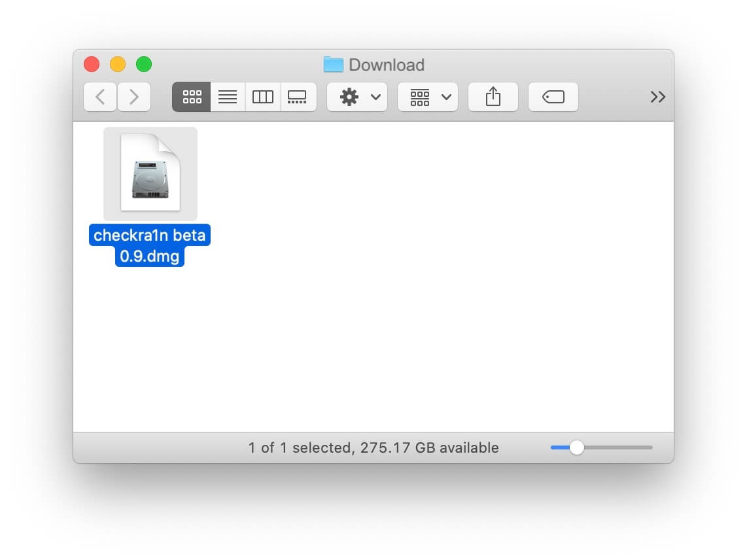Open the item grouping dropdown
Image resolution: width=747 pixels, height=560 pixels.
coord(428,97)
